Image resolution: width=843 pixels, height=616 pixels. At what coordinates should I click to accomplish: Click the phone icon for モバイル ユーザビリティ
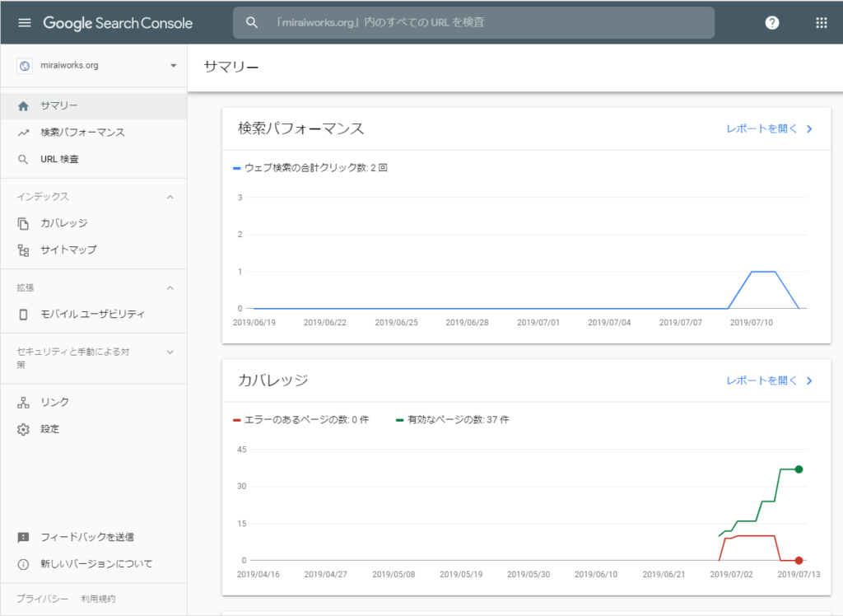pos(23,315)
